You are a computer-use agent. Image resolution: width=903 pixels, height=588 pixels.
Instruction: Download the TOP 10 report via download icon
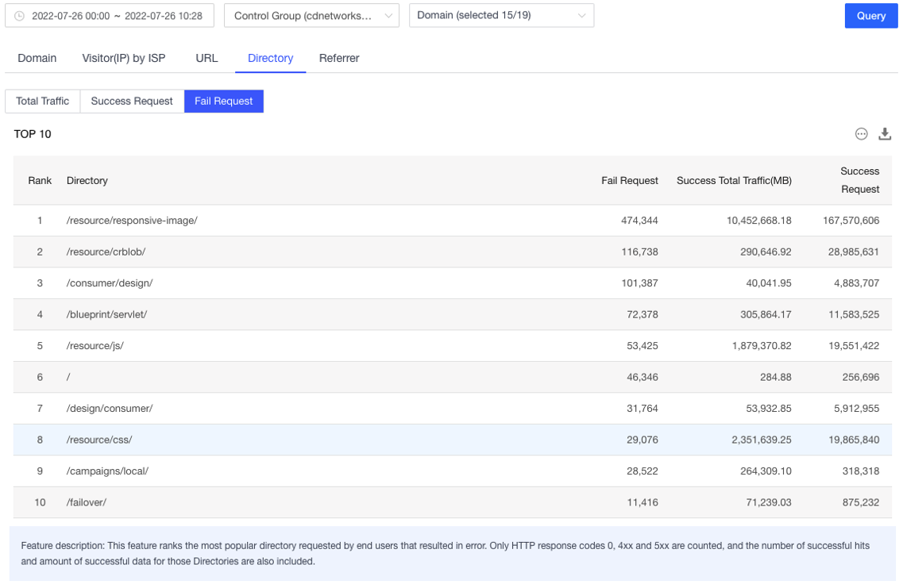click(x=884, y=134)
